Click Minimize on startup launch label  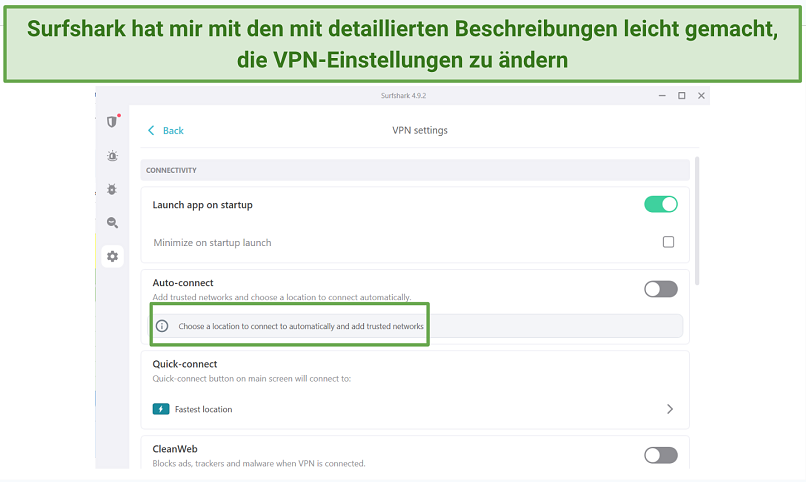pos(212,243)
